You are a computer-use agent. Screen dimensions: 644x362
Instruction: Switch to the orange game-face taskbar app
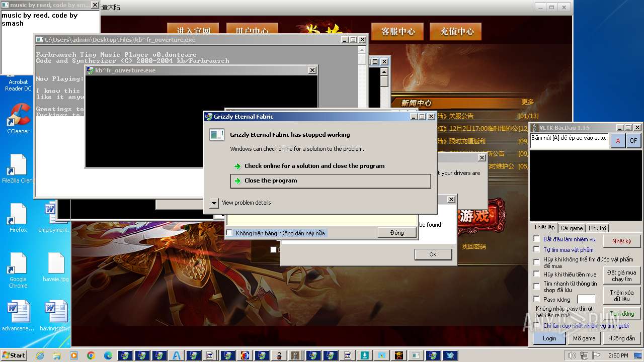(399, 355)
